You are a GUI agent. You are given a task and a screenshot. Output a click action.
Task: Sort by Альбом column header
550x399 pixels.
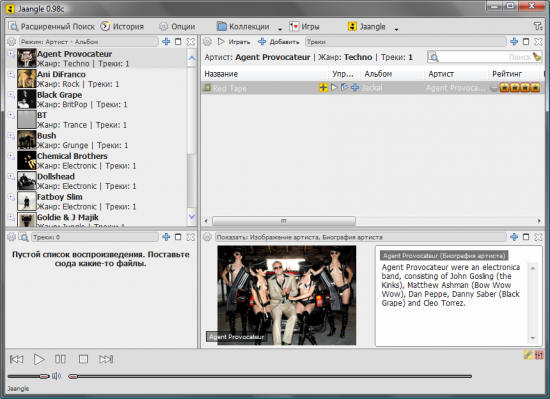point(392,74)
